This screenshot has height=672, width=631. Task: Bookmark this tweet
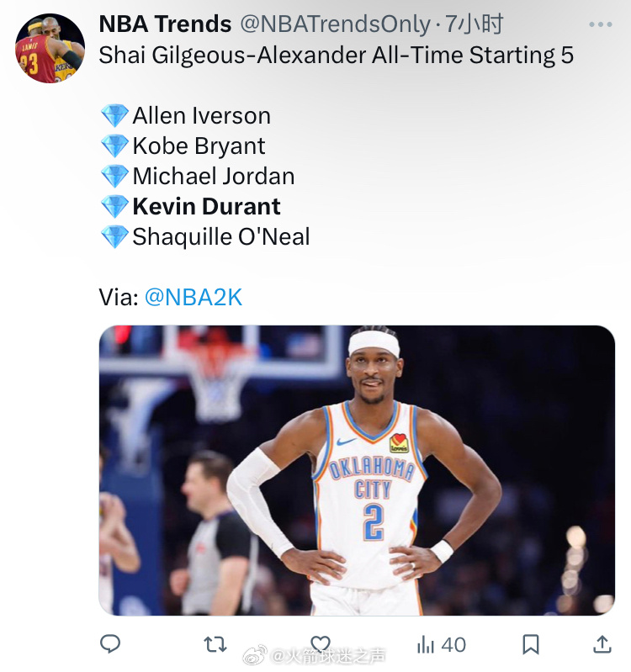tap(530, 644)
